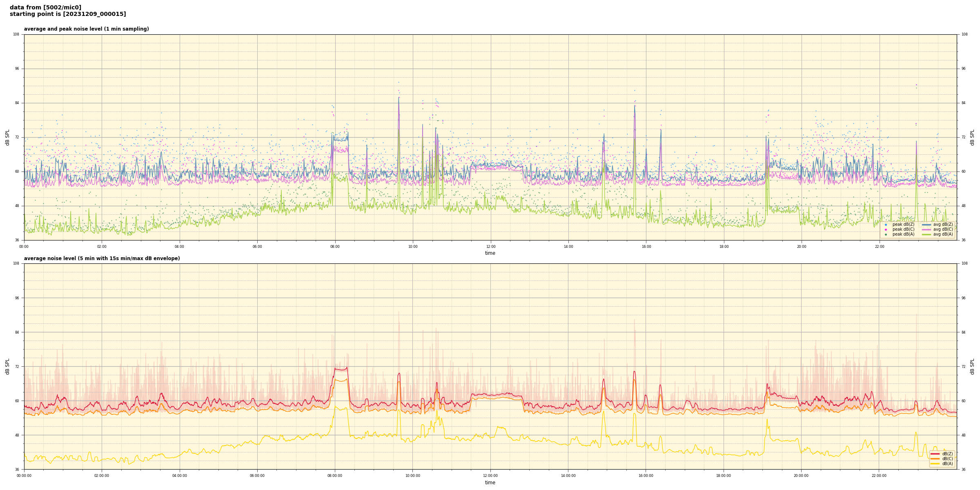This screenshot has height=490, width=980.
Task: Click the bottom chart title about 15s envelope
Action: click(102, 258)
